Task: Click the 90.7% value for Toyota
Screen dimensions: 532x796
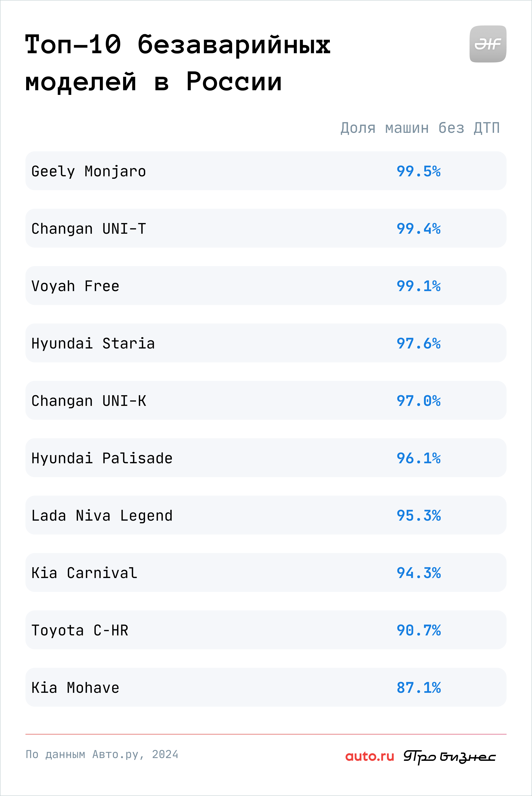Action: pos(419,630)
